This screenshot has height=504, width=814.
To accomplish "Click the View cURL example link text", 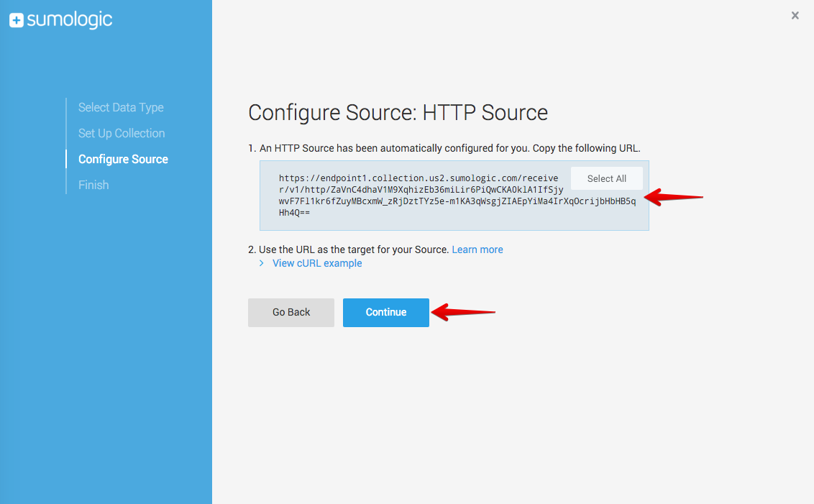I will click(317, 264).
